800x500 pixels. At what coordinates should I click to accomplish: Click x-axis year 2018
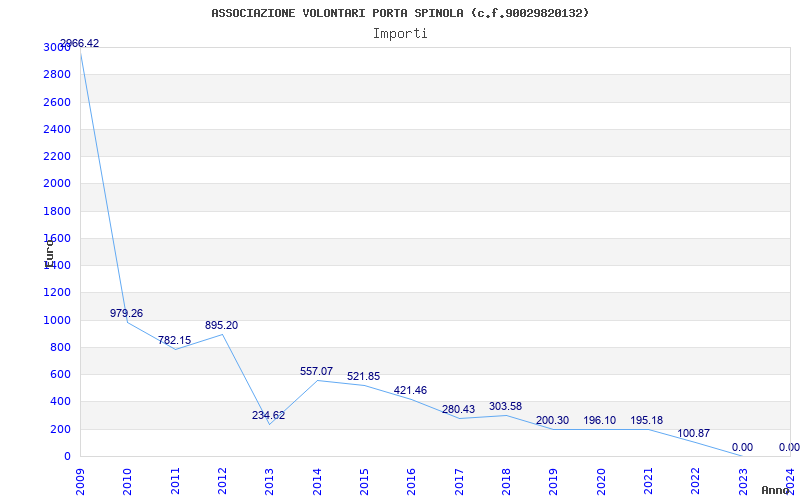[x=506, y=482]
